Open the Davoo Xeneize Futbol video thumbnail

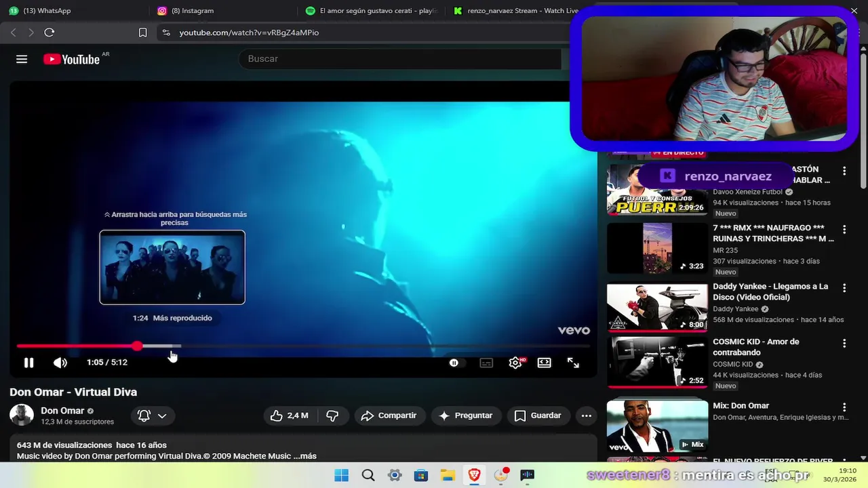656,190
